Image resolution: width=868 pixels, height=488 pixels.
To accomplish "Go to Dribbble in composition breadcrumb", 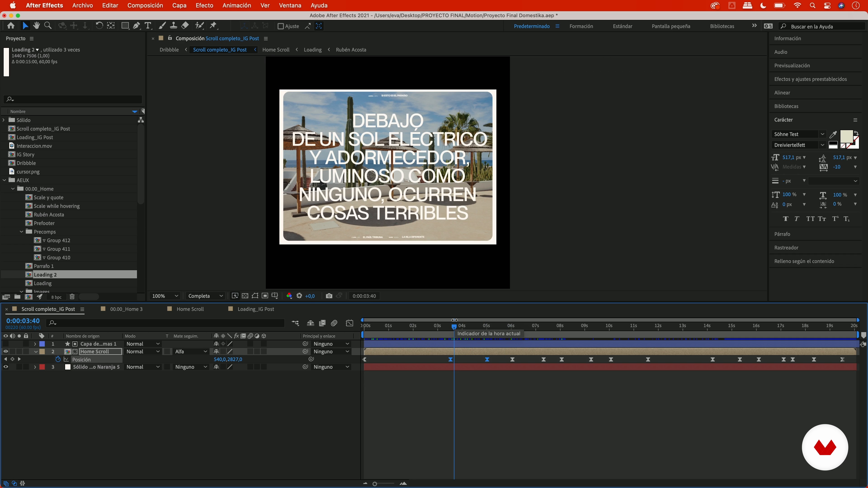I will click(169, 49).
